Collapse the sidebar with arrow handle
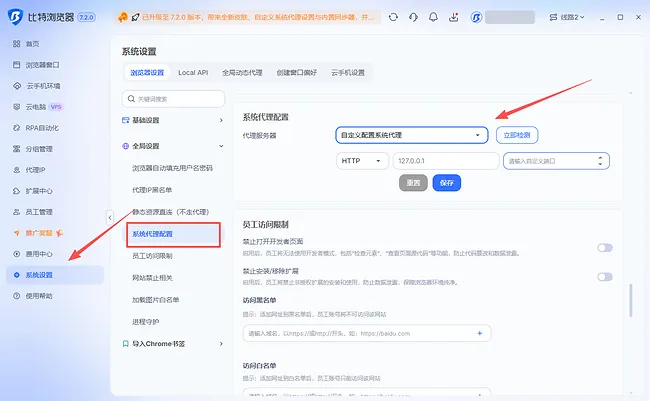The width and height of the screenshot is (650, 401). 110,217
